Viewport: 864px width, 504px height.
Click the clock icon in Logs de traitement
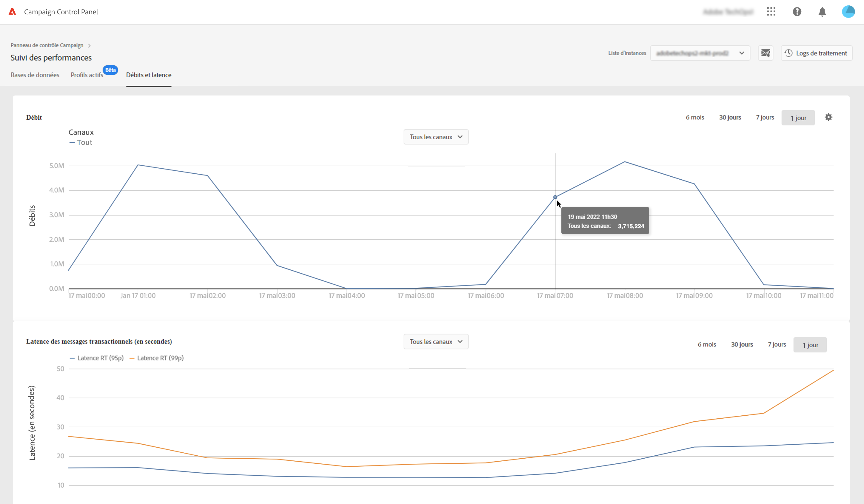(x=788, y=53)
